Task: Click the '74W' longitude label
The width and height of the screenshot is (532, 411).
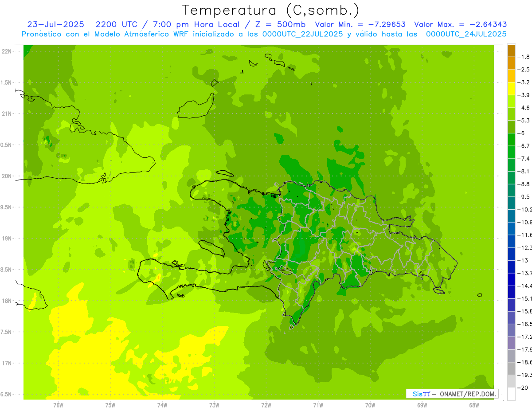Action: (162, 405)
